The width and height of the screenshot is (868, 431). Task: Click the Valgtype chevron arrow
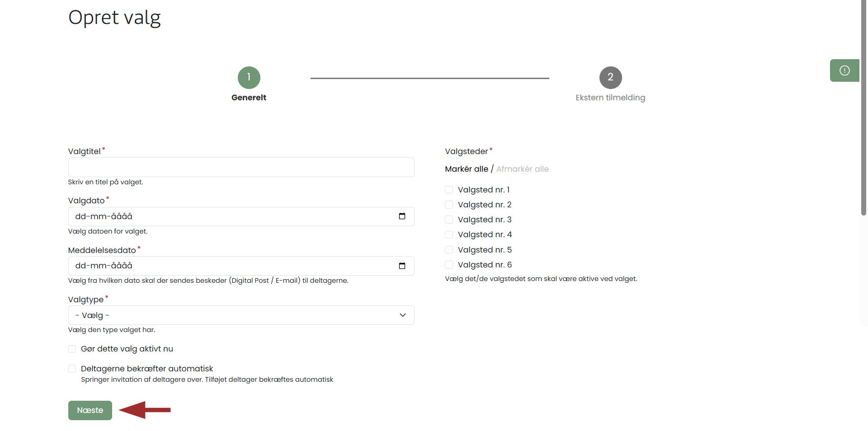[x=402, y=315]
